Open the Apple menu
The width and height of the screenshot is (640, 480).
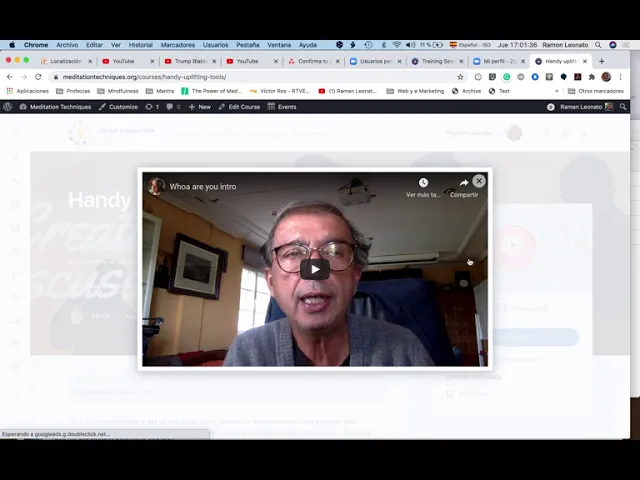pos(12,45)
